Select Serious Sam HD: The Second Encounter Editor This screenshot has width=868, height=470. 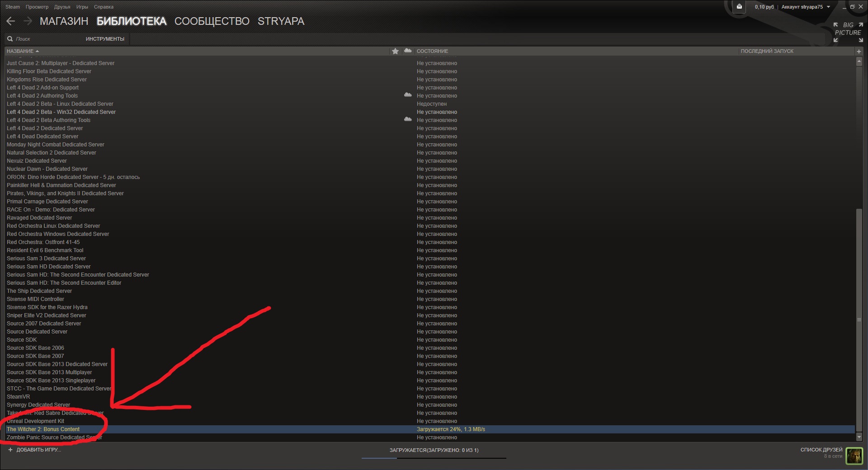tap(64, 283)
